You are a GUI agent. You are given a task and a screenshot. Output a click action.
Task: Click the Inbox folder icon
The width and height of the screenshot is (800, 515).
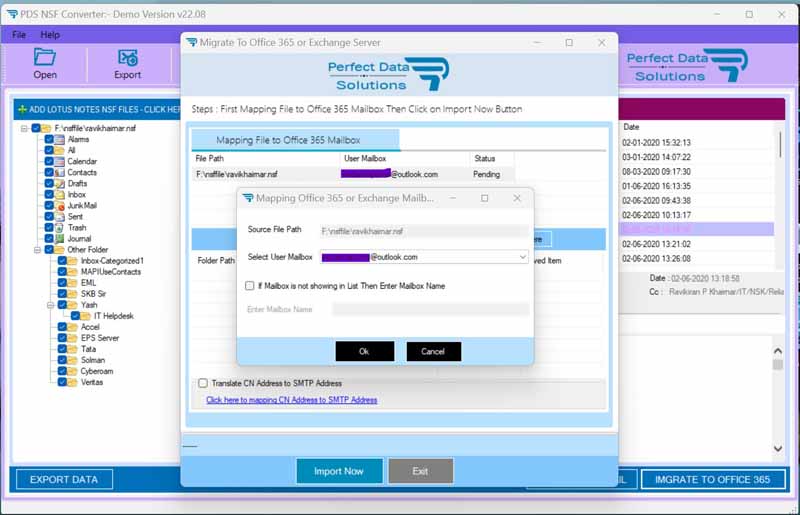click(59, 194)
